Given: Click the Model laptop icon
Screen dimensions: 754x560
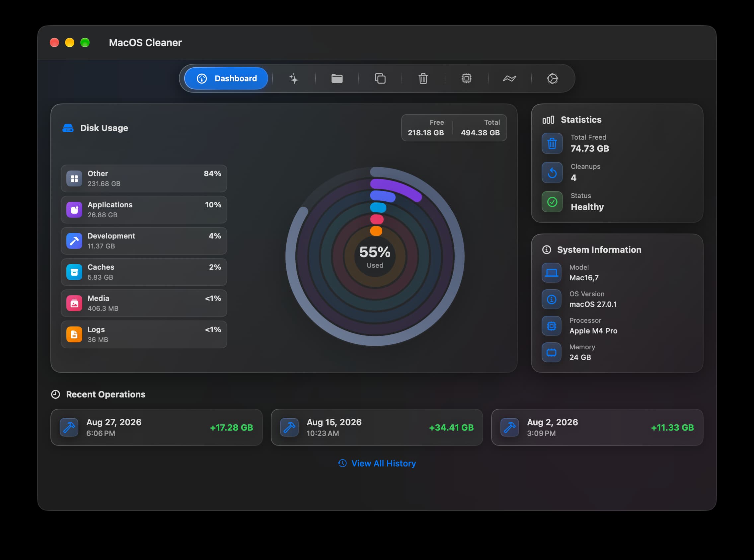Looking at the screenshot, I should click(x=551, y=273).
